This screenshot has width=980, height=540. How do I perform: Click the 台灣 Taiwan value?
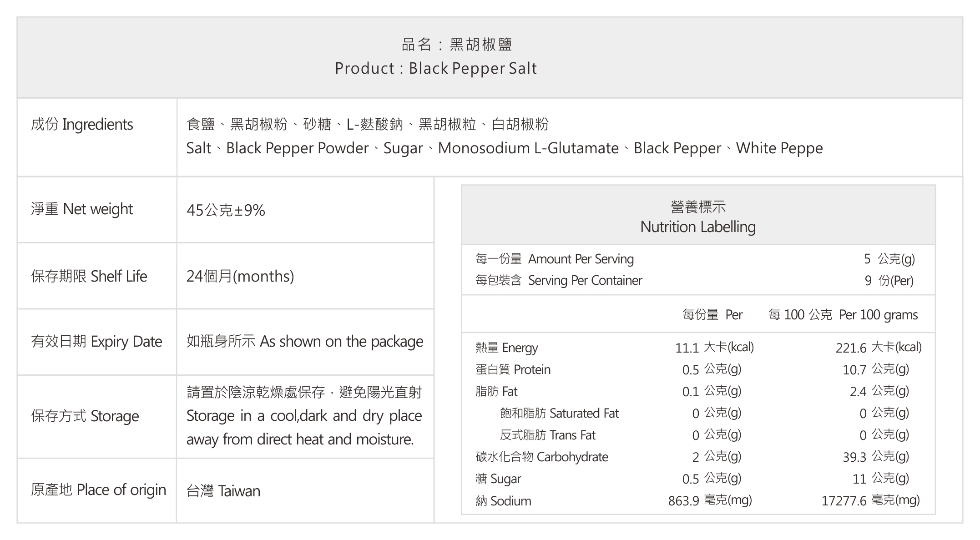[223, 491]
